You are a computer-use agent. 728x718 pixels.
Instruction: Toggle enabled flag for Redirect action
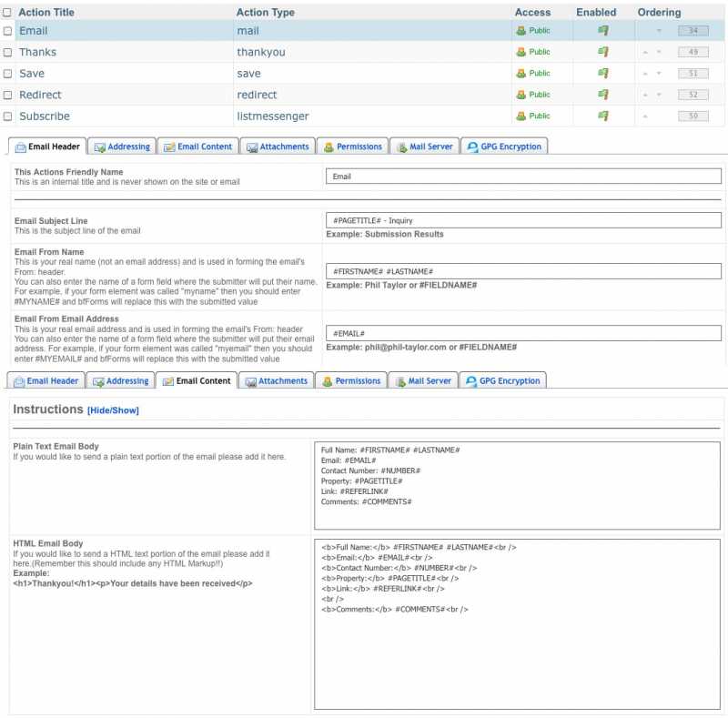[603, 95]
